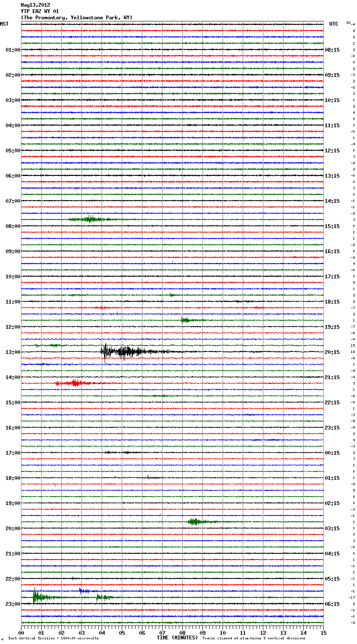The image size is (357, 644).
Task: Click the 12:15 UTC time label
Action: pyautogui.click(x=332, y=151)
